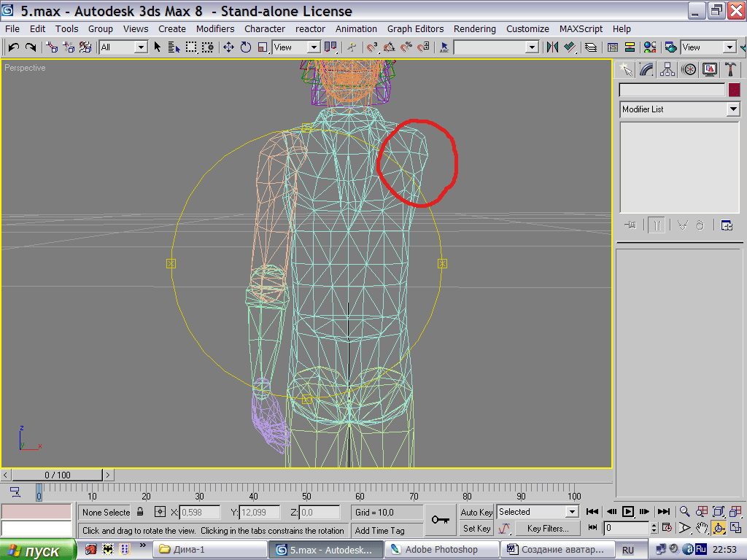Open the mini curve editor beside the timeline
Image resolution: width=747 pixels, height=560 pixels.
pyautogui.click(x=15, y=492)
